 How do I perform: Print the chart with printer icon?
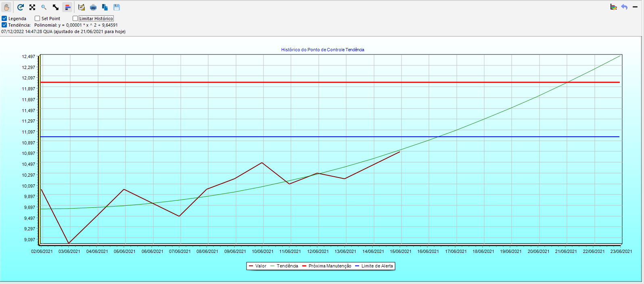point(93,7)
